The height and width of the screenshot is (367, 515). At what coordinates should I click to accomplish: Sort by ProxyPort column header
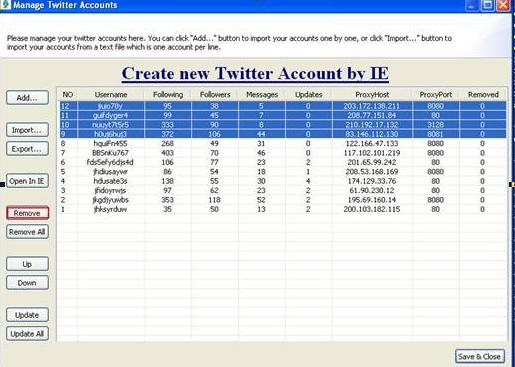(436, 95)
